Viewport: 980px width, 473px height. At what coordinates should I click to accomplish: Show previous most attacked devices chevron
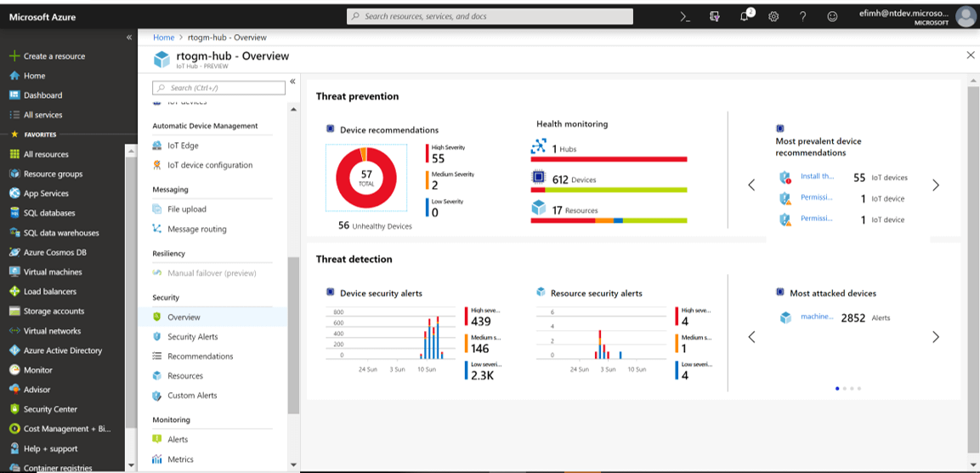coord(751,337)
